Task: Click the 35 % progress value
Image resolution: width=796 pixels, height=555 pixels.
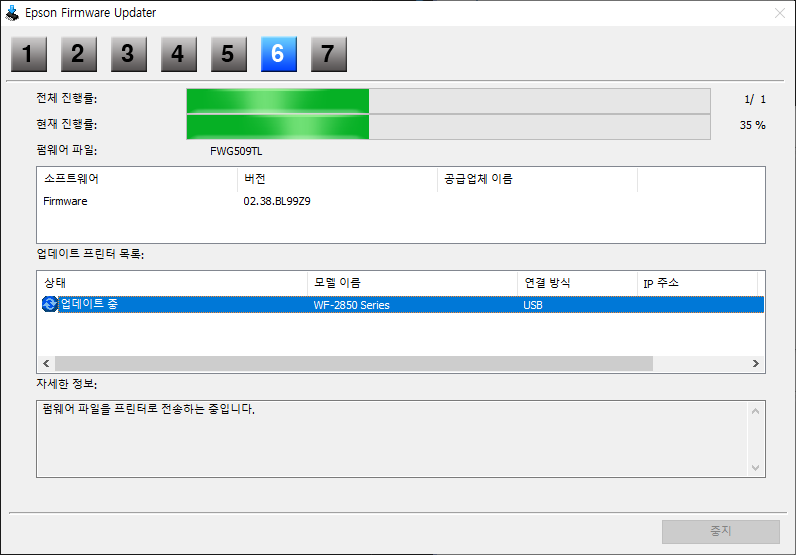Action: (x=752, y=125)
